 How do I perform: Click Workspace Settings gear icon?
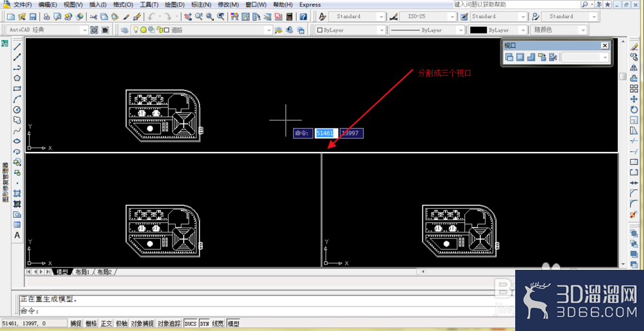pos(95,30)
